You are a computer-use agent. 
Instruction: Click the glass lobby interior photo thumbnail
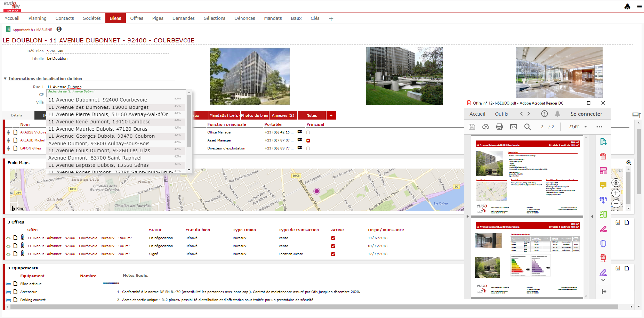559,73
